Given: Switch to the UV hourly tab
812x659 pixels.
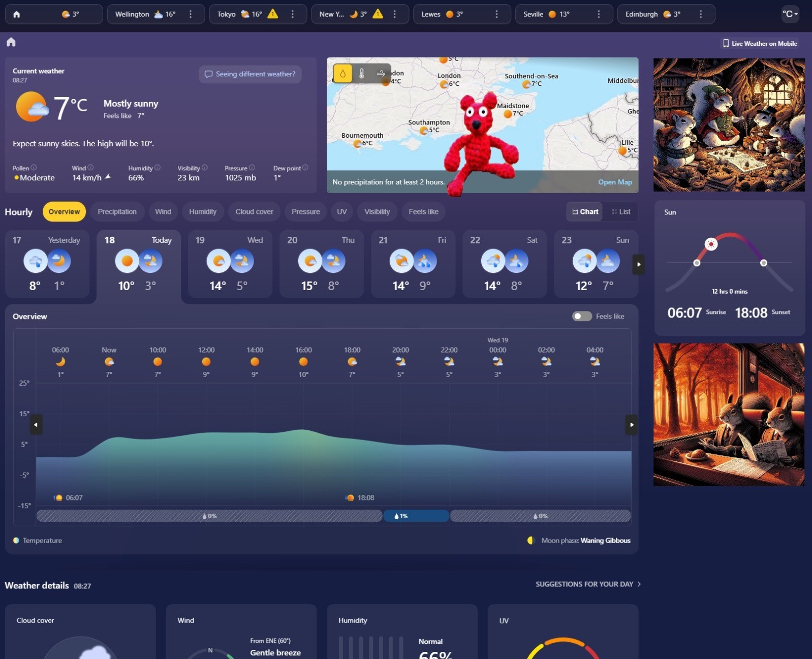Looking at the screenshot, I should [342, 212].
